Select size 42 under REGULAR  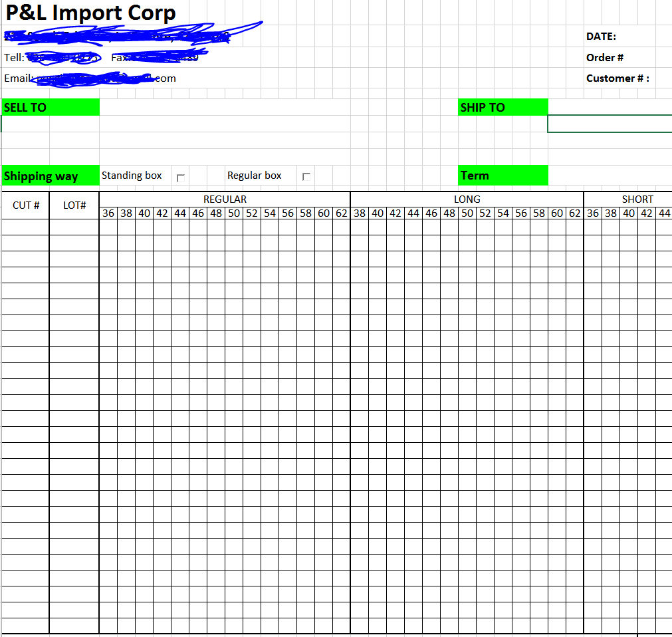coord(162,213)
